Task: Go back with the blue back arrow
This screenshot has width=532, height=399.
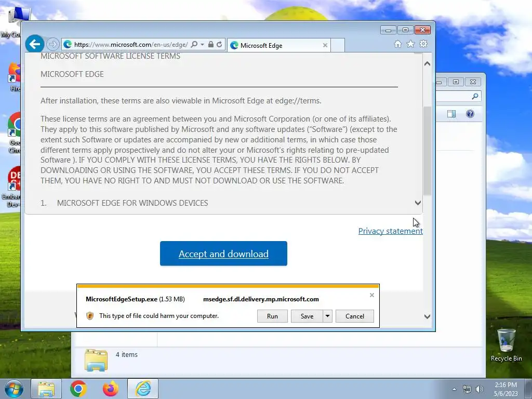Action: click(x=35, y=44)
